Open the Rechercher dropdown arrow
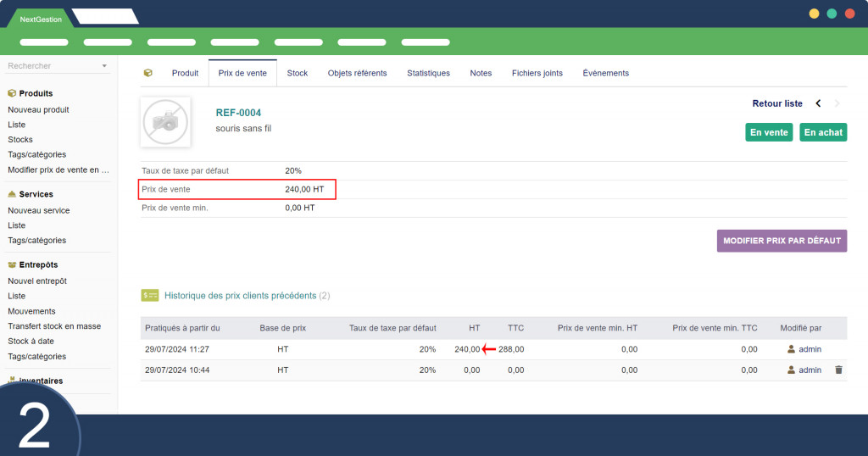Viewport: 868px width, 456px height. 104,66
